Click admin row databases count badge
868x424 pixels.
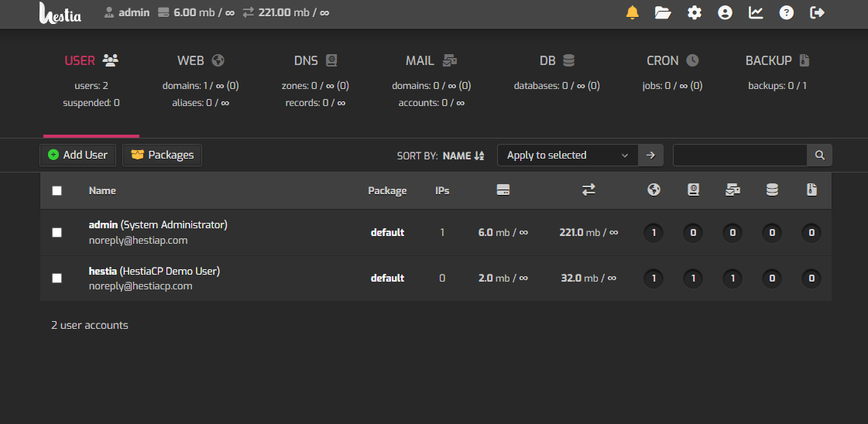click(x=772, y=233)
